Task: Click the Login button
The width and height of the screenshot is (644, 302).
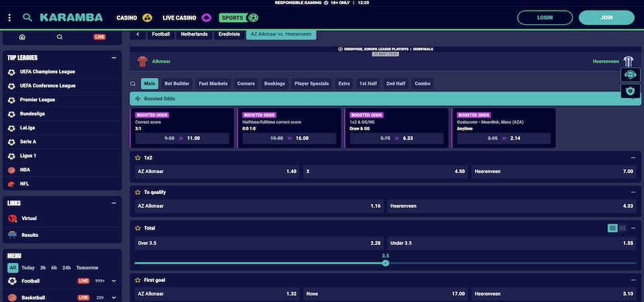Action: [x=545, y=17]
